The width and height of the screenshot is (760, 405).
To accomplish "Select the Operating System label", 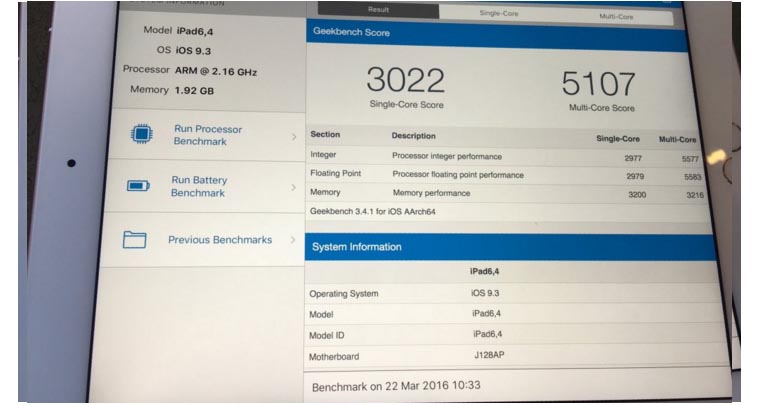I will [344, 294].
